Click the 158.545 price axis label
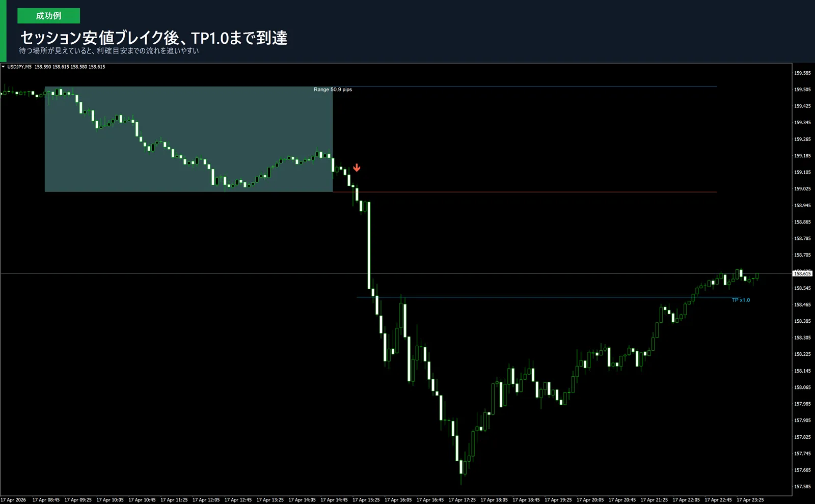Viewport: 815px width, 504px height. point(802,288)
